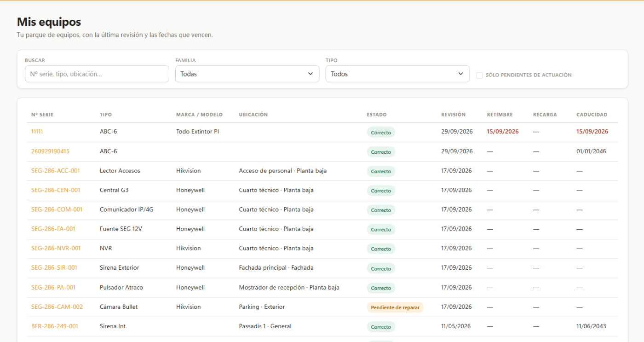Open equipment SEG-286-NVR-001
Screen dimensions: 644x342
tap(56, 248)
